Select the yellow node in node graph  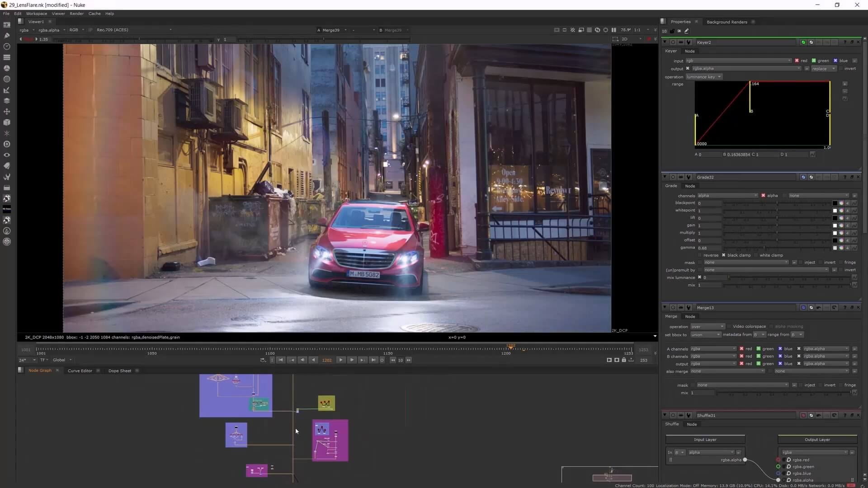(326, 403)
